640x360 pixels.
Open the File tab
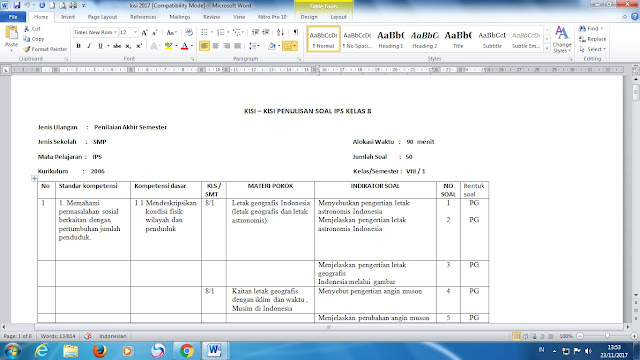(13, 17)
